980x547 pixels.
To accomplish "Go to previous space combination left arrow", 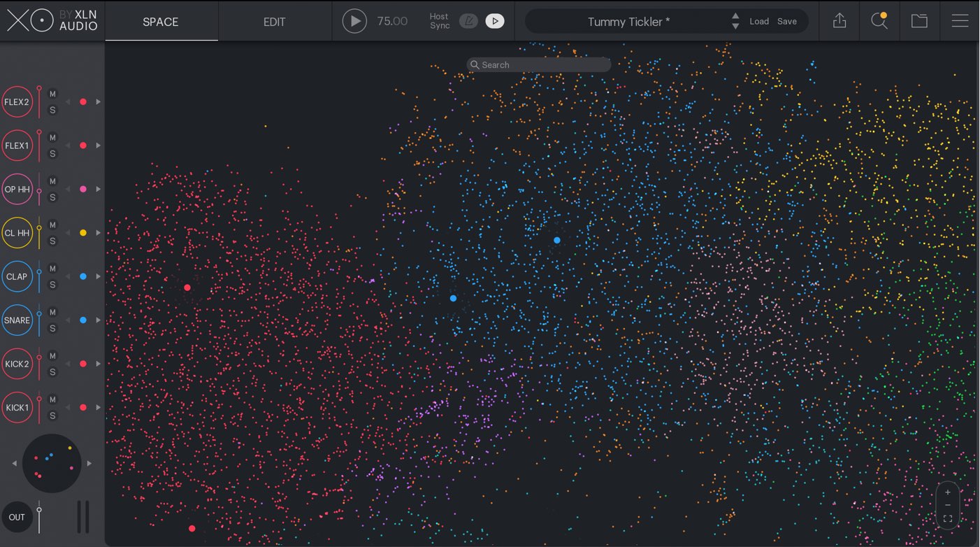I will 15,463.
